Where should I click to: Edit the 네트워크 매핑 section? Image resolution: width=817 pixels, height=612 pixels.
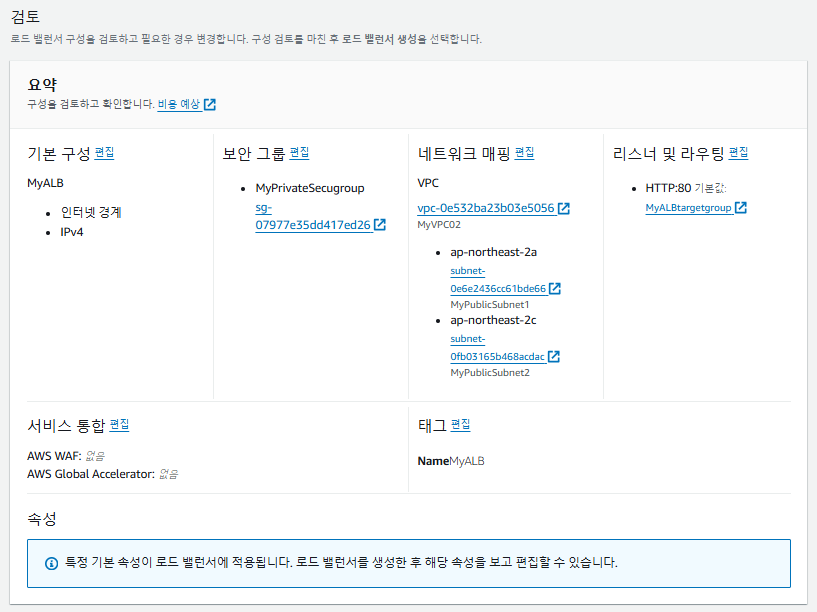(524, 153)
